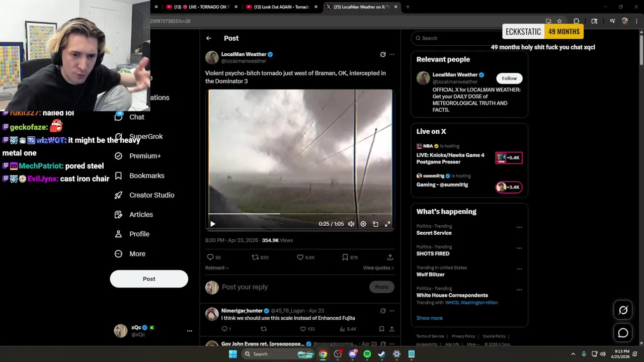644x362 pixels.
Task: View analytics 5.4K on Nimerigar_hunter's reply
Action: 348,329
